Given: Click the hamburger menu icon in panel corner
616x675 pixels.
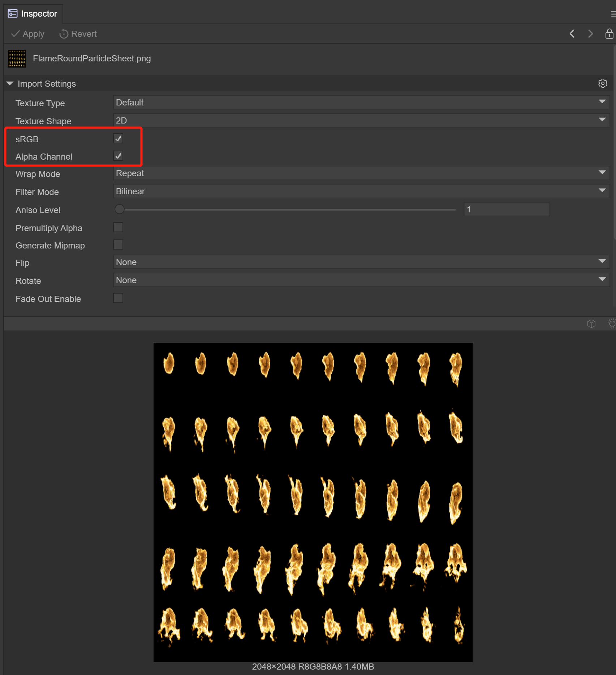Looking at the screenshot, I should tap(613, 14).
